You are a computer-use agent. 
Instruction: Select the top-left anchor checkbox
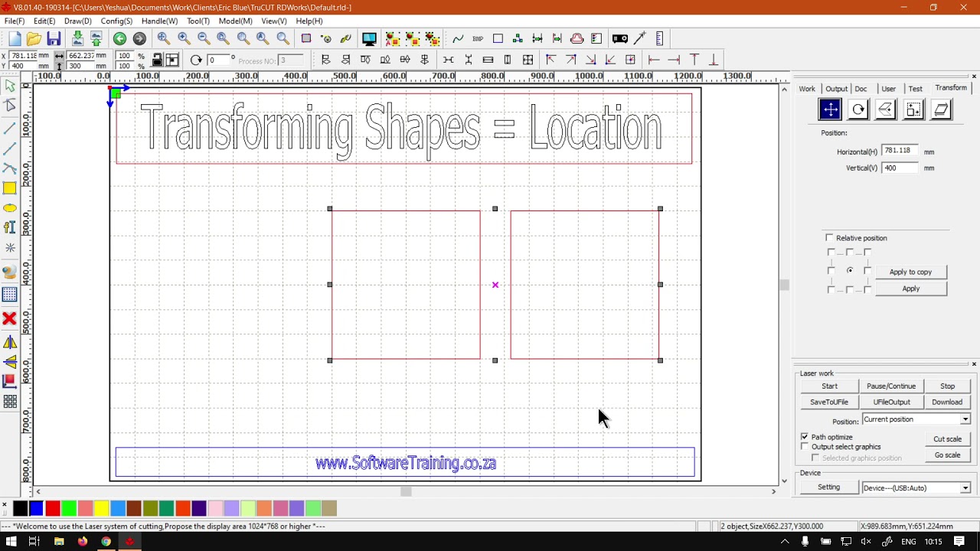[831, 253]
